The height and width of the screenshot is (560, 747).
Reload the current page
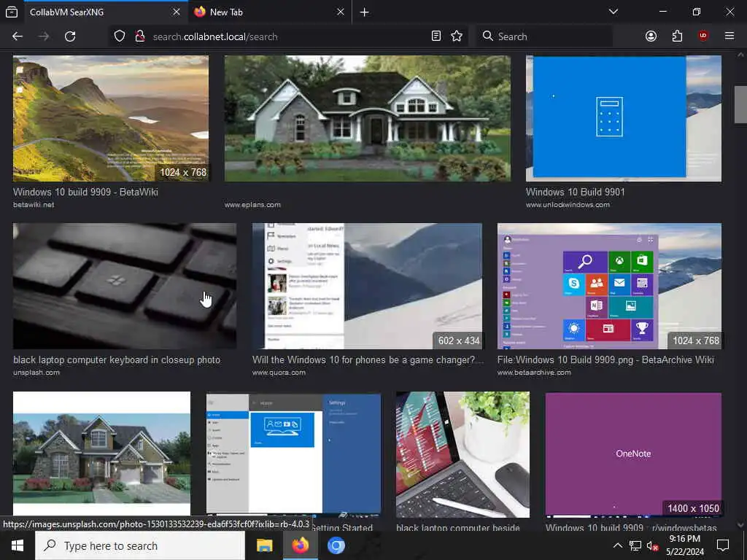pyautogui.click(x=70, y=36)
